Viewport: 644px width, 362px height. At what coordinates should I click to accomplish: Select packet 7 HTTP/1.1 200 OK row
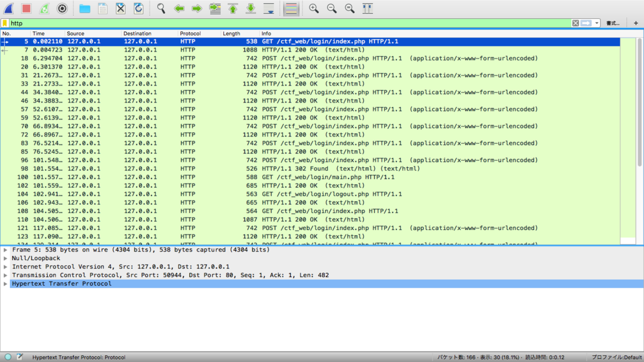[x=310, y=50]
